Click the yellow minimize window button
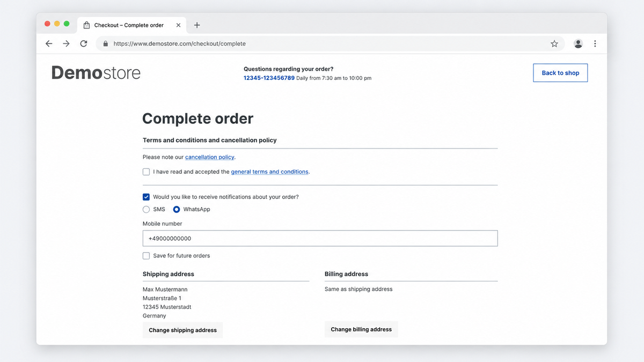The image size is (644, 362). [x=57, y=24]
